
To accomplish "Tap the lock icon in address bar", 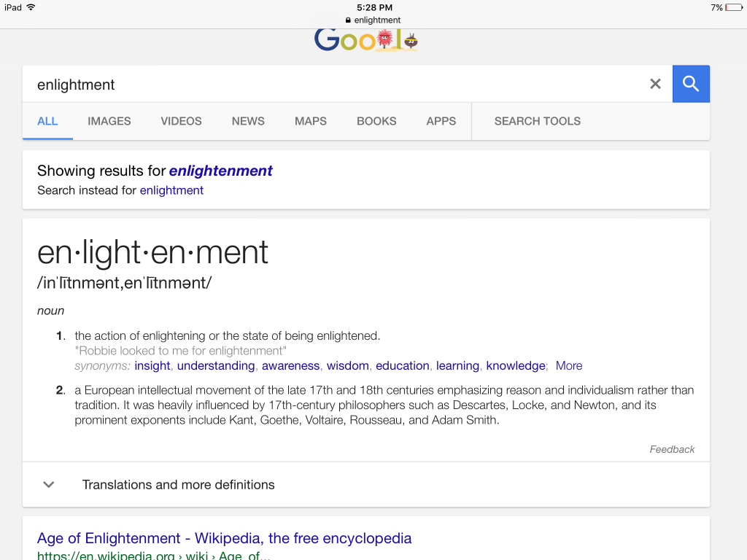I will (x=348, y=20).
